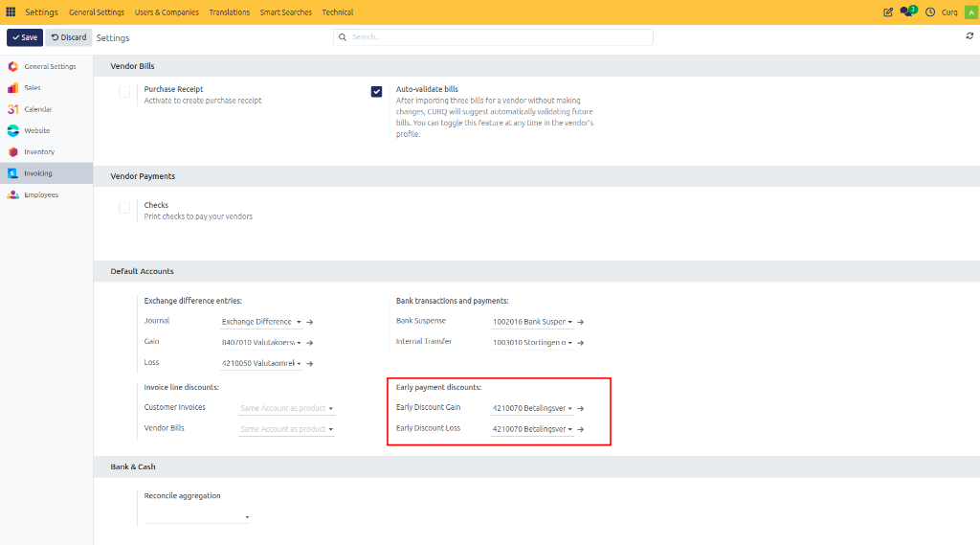This screenshot has width=980, height=545.
Task: Click the Settings breadcrumb title
Action: point(113,38)
